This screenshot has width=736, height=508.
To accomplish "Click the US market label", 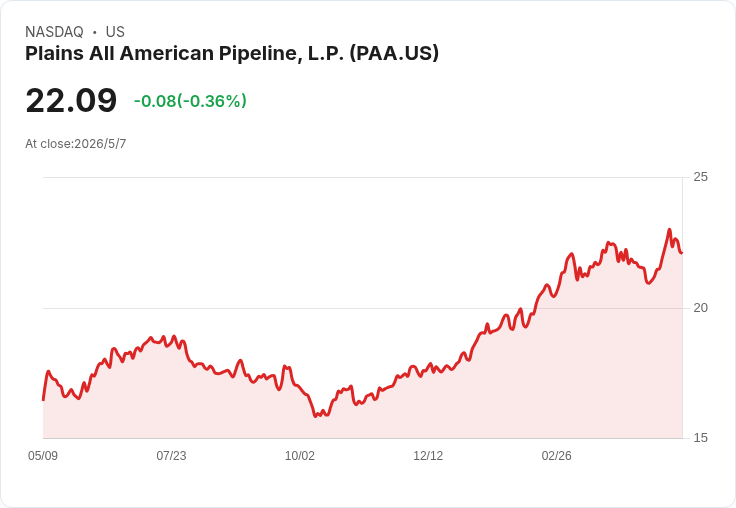I will (x=115, y=32).
